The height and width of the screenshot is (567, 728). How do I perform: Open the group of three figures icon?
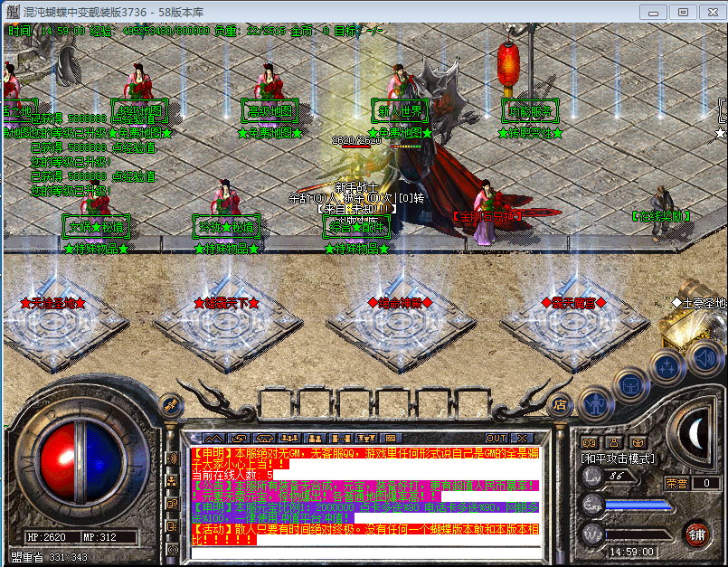289,439
